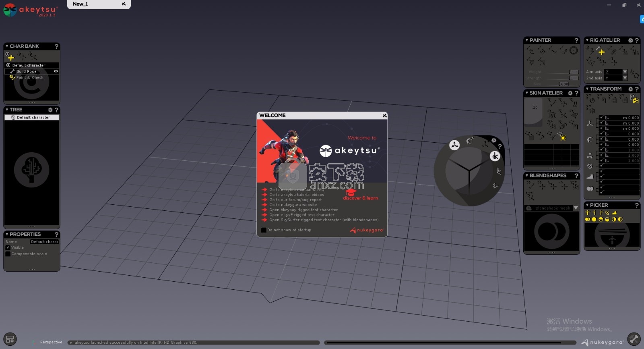The width and height of the screenshot is (644, 349).
Task: Click brush circle icon in Painter panel
Action: tap(574, 50)
